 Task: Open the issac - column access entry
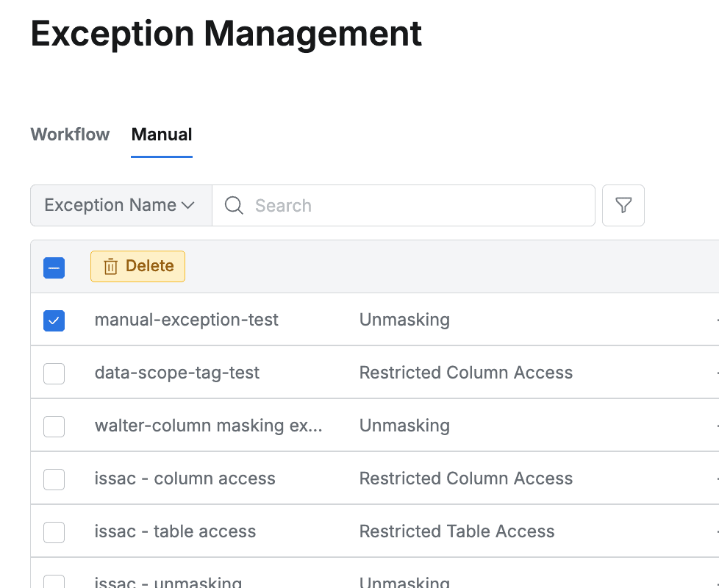tap(185, 478)
